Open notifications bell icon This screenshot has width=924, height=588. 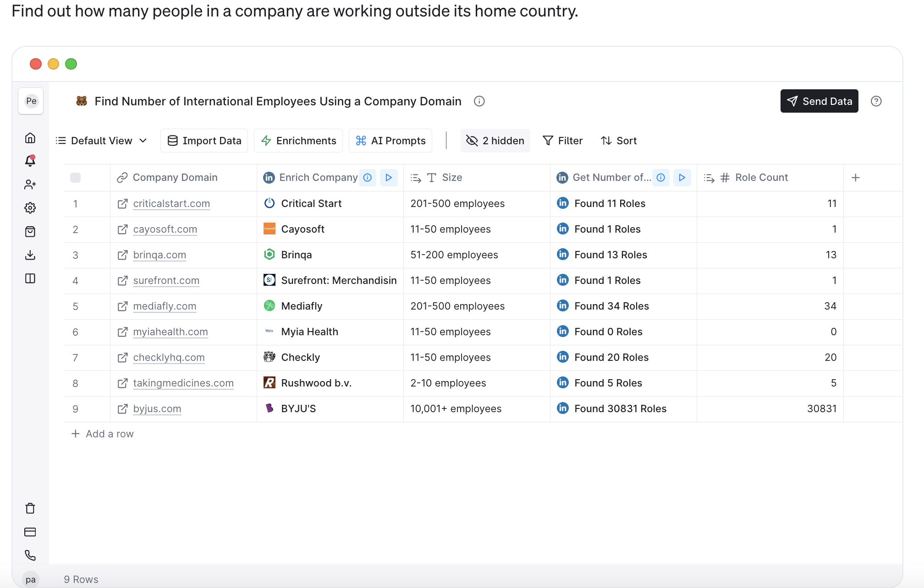click(x=30, y=161)
